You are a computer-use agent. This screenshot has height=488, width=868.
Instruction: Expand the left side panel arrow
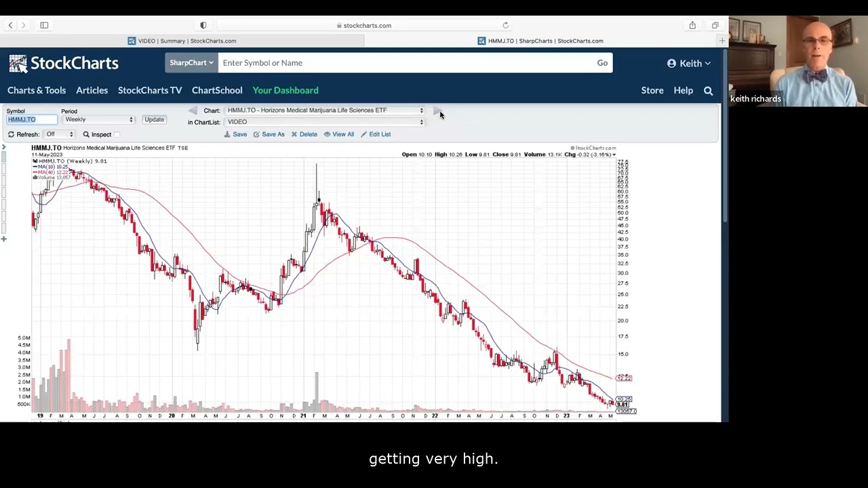(x=3, y=147)
